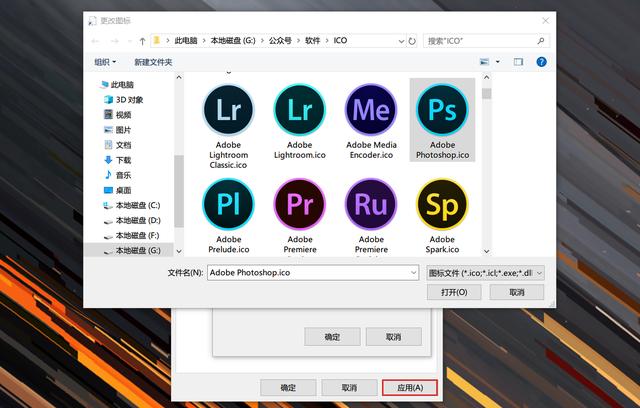This screenshot has width=640, height=408.
Task: Click 此电脑 in the address breadcrumb
Action: tap(186, 40)
